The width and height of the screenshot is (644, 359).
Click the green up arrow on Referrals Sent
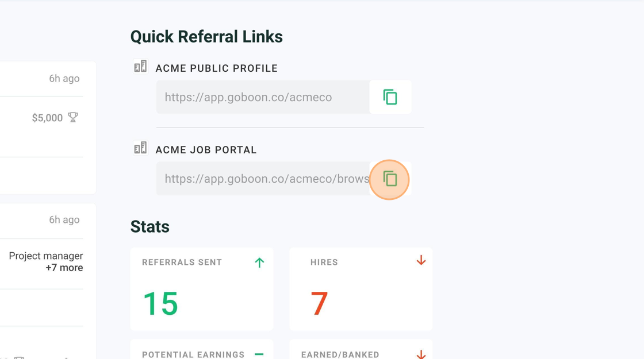coord(259,263)
